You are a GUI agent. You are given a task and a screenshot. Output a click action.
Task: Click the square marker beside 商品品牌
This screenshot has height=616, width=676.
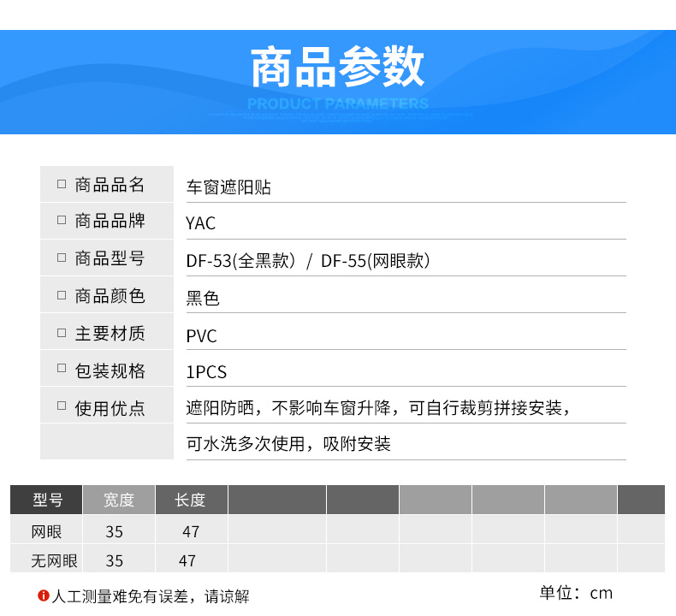coord(62,221)
